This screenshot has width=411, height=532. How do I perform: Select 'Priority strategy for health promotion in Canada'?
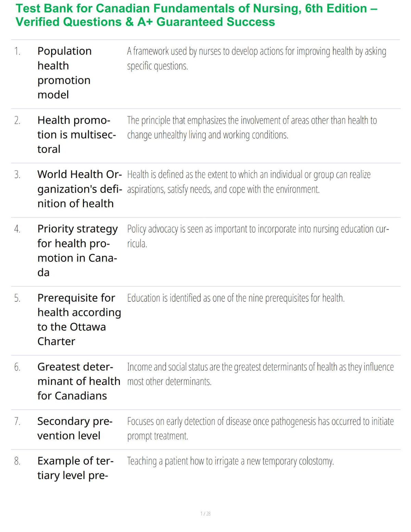[x=77, y=250]
